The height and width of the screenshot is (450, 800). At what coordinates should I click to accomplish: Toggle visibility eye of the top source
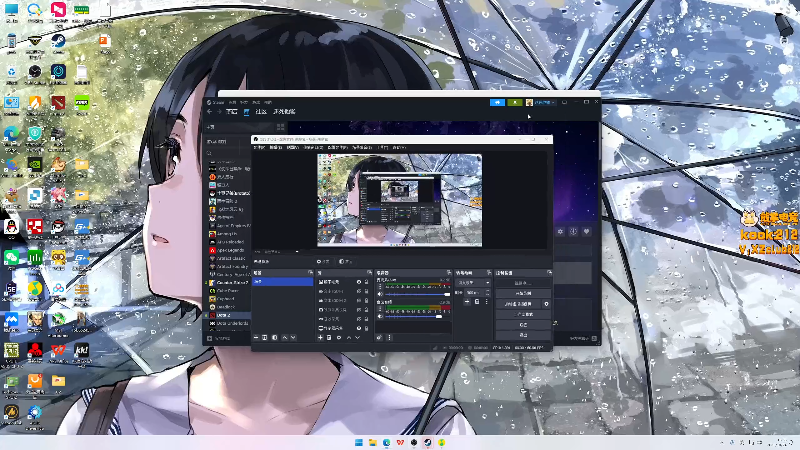click(359, 282)
